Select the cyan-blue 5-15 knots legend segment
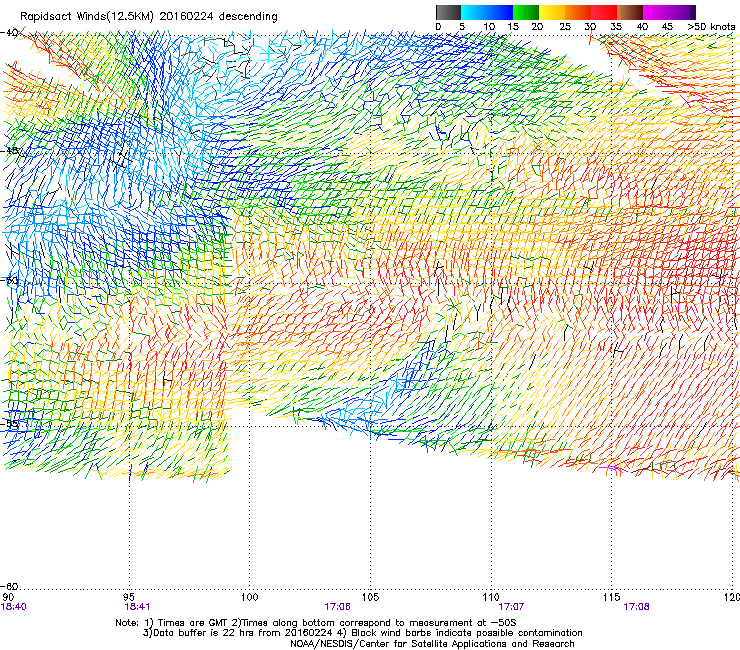 point(487,12)
